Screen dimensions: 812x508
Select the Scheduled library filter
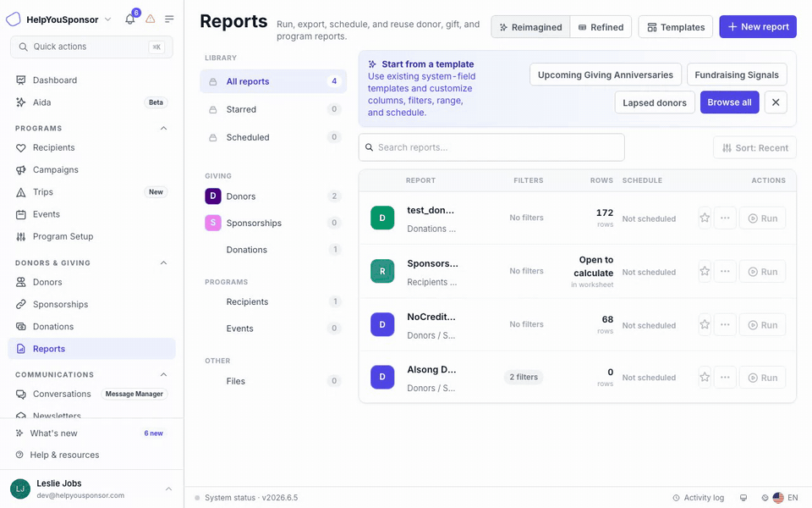(x=273, y=137)
